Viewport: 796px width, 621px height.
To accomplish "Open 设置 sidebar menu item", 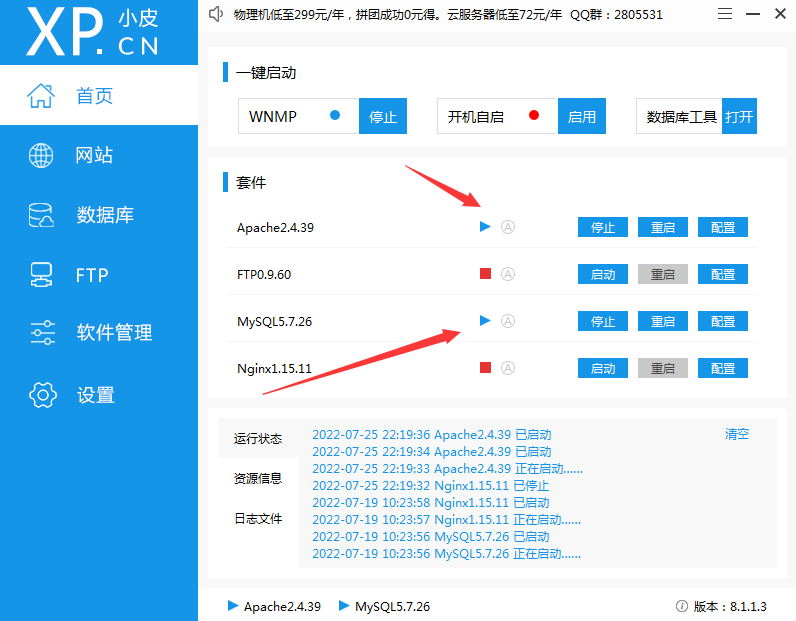I will pyautogui.click(x=99, y=395).
